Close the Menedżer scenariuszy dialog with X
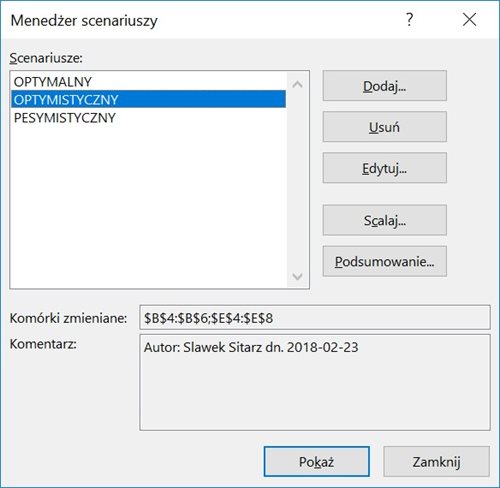 pos(469,20)
